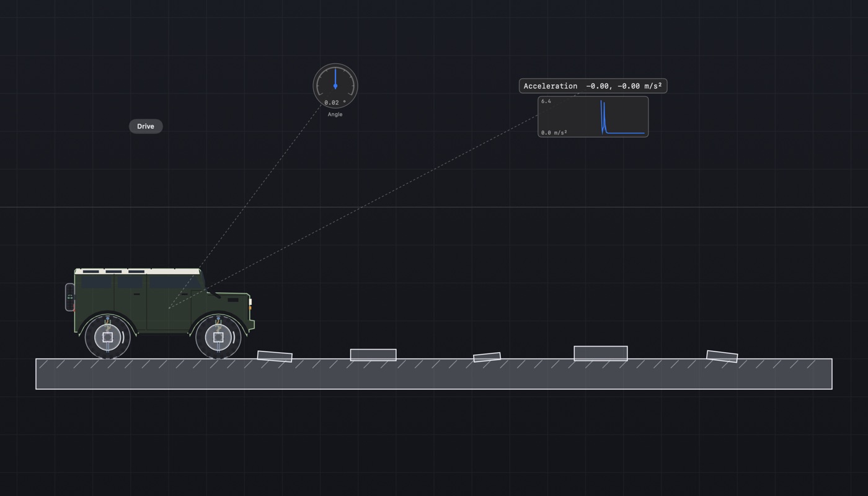Select the truck's front wheel

218,337
